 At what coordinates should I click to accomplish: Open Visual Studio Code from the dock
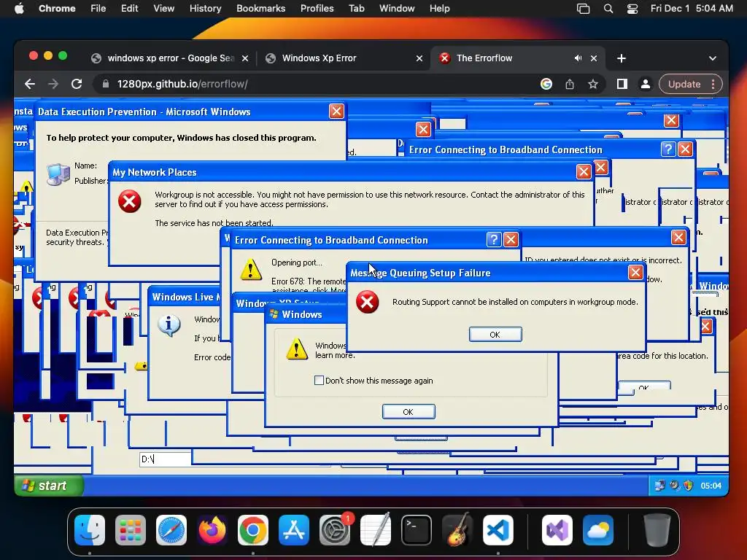pyautogui.click(x=498, y=530)
